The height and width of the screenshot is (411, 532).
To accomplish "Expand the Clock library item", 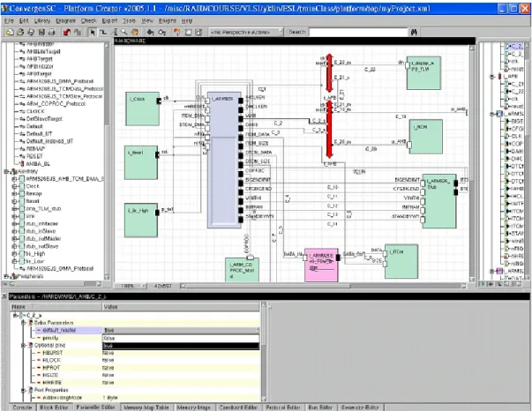I will 14,186.
